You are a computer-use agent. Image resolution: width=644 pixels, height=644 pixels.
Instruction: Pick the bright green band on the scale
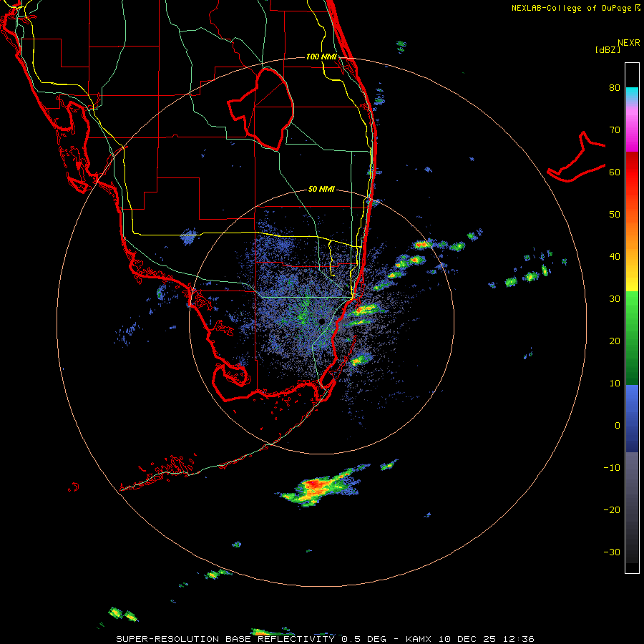pos(632,306)
